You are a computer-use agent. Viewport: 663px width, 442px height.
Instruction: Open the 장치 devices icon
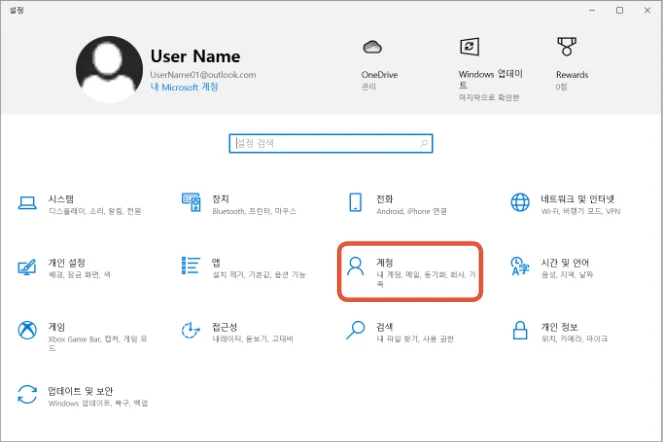pos(191,202)
